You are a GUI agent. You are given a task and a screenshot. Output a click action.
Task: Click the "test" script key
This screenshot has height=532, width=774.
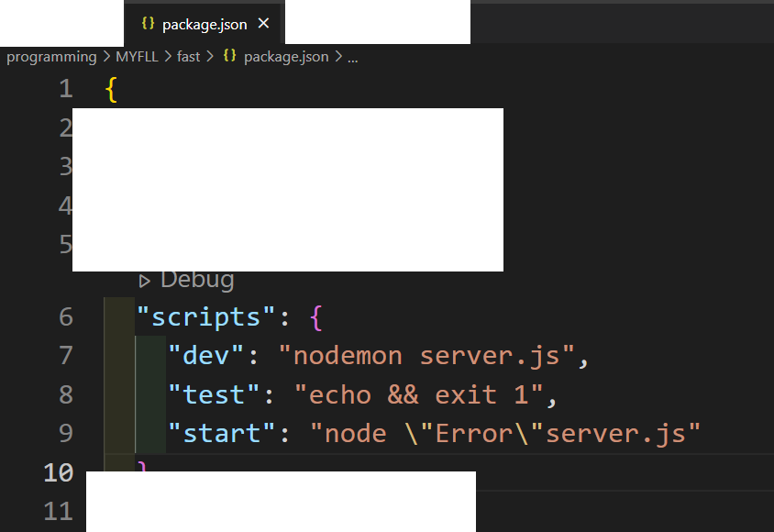coord(214,394)
